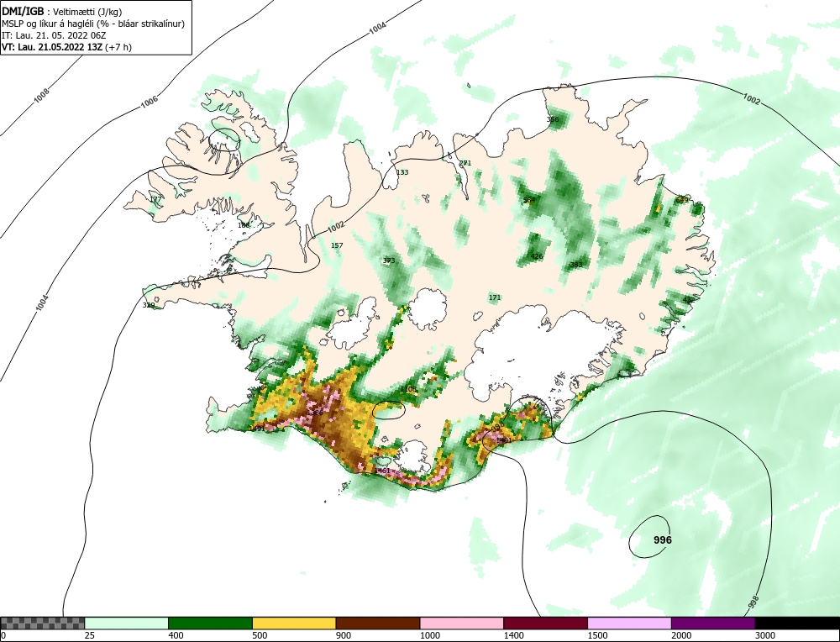
Task: Click the map value 329
Action: [149, 306]
